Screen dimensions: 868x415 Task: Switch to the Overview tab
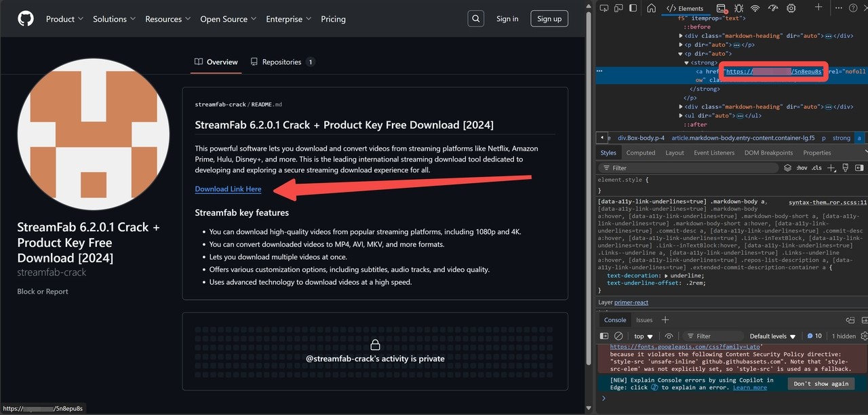216,62
